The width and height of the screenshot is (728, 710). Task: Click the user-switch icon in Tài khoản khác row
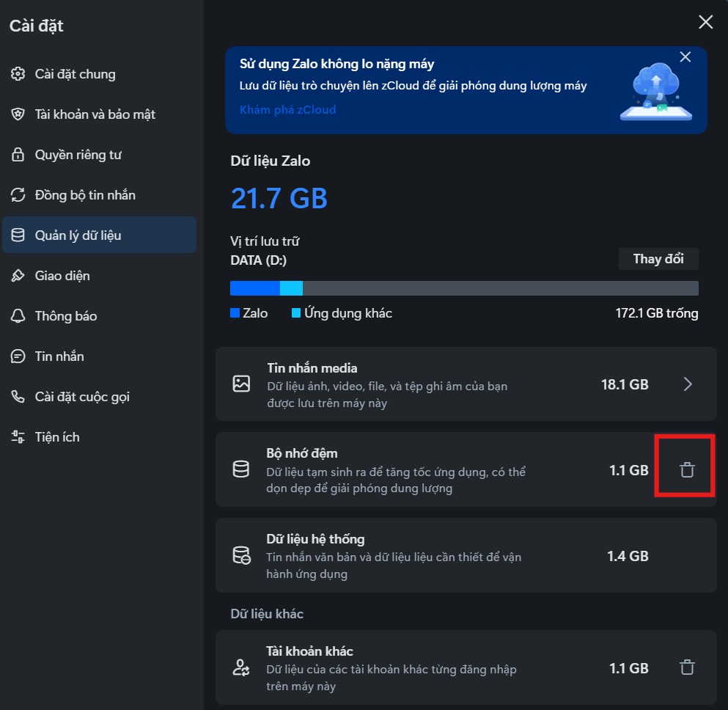[241, 667]
